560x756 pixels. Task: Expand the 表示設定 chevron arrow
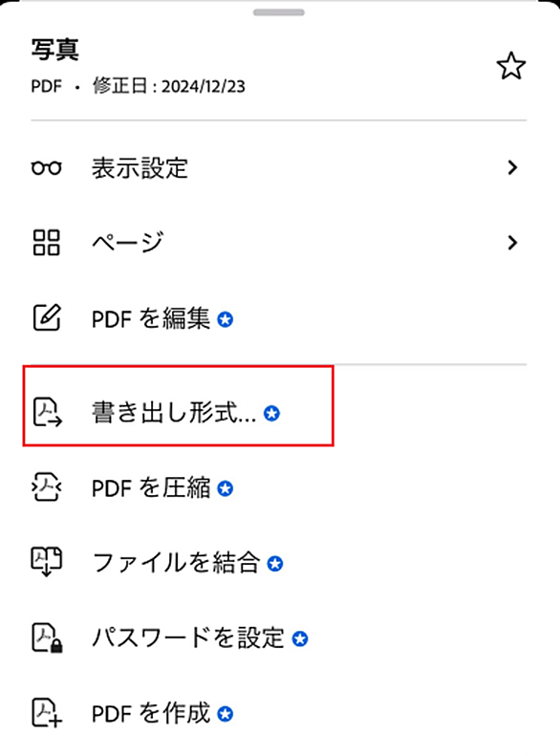(512, 168)
